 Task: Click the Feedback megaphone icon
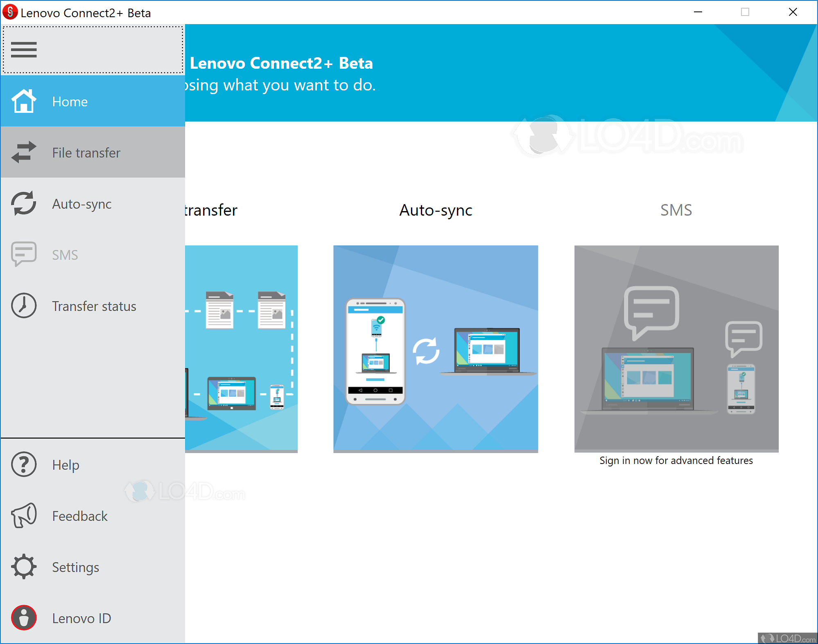point(24,516)
